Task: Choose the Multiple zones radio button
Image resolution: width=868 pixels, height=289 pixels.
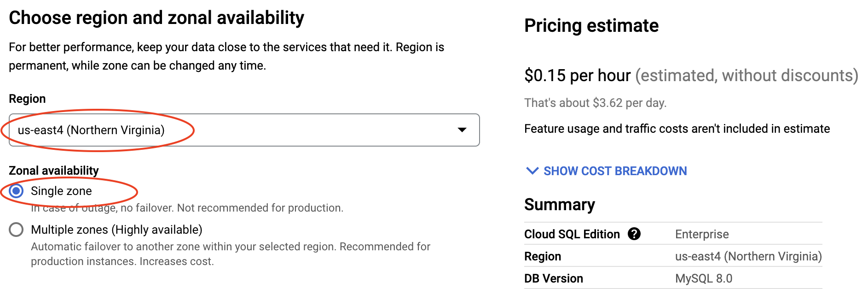Action: coord(16,230)
